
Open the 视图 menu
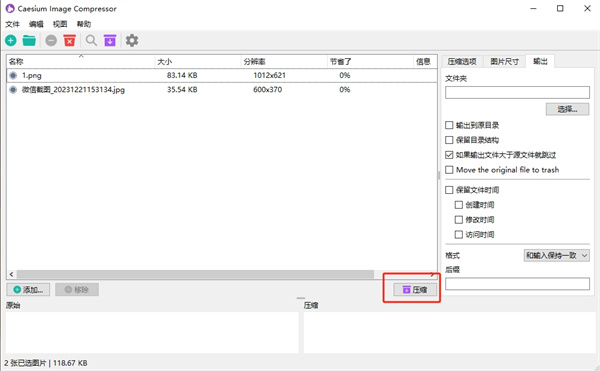coord(60,24)
